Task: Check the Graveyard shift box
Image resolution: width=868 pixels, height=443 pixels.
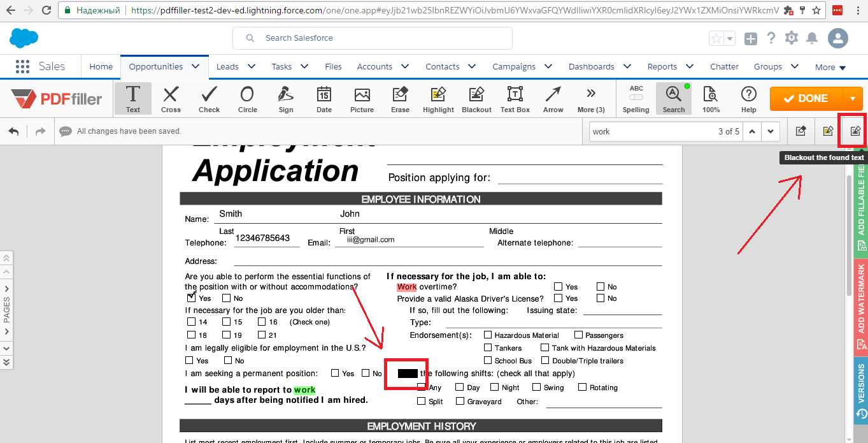Action: (460, 401)
